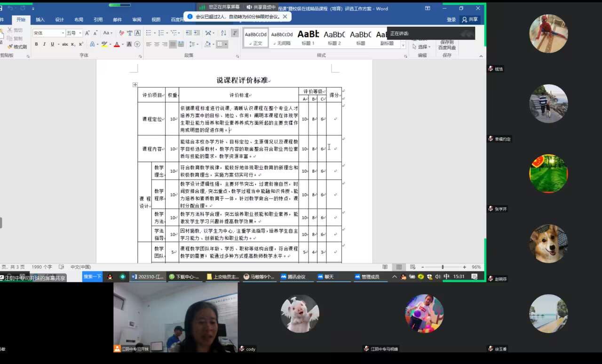Open the Select (选择) dropdown
The height and width of the screenshot is (364, 602).
pos(422,47)
